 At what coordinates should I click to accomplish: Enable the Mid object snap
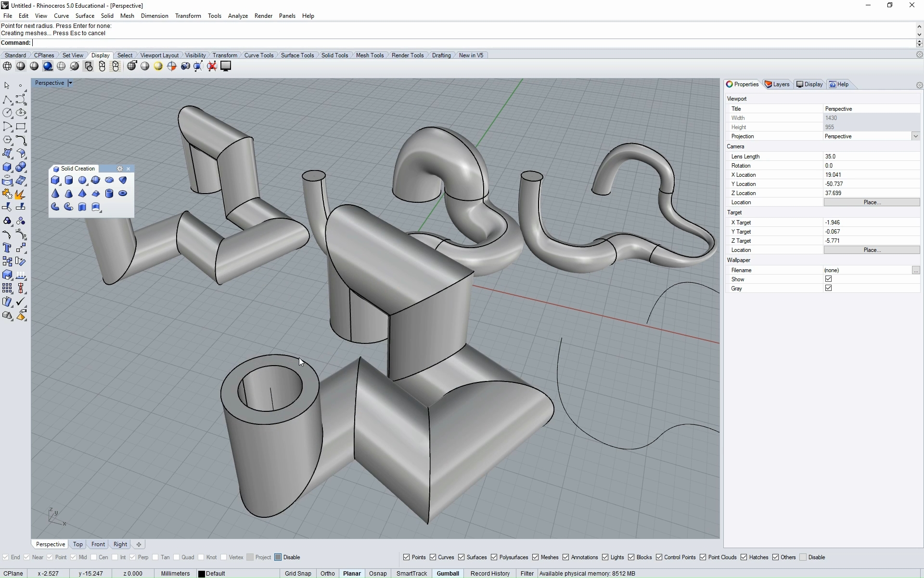pyautogui.click(x=73, y=557)
